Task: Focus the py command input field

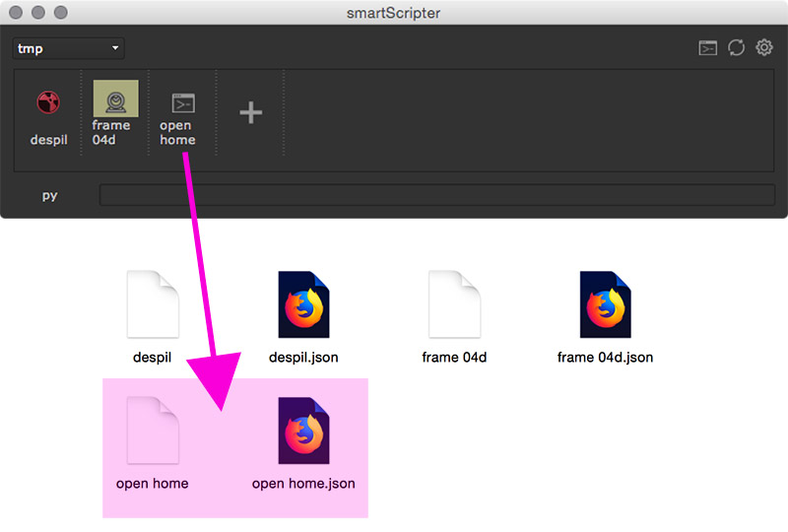Action: tap(436, 195)
